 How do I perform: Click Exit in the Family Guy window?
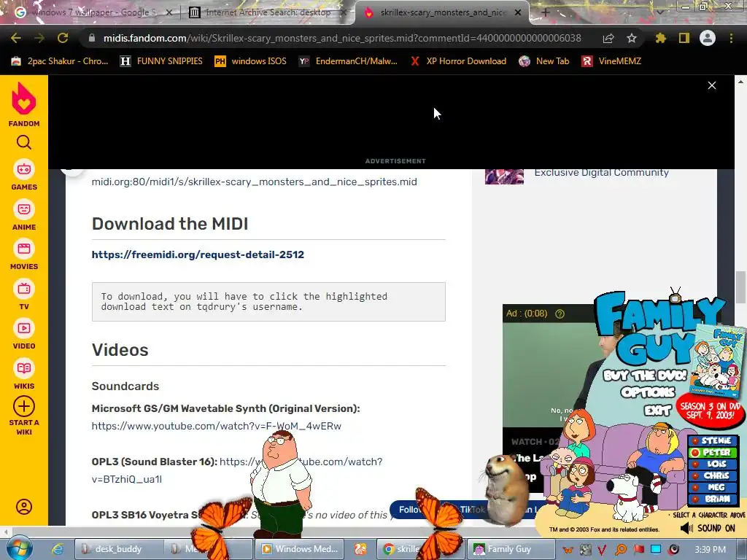657,410
